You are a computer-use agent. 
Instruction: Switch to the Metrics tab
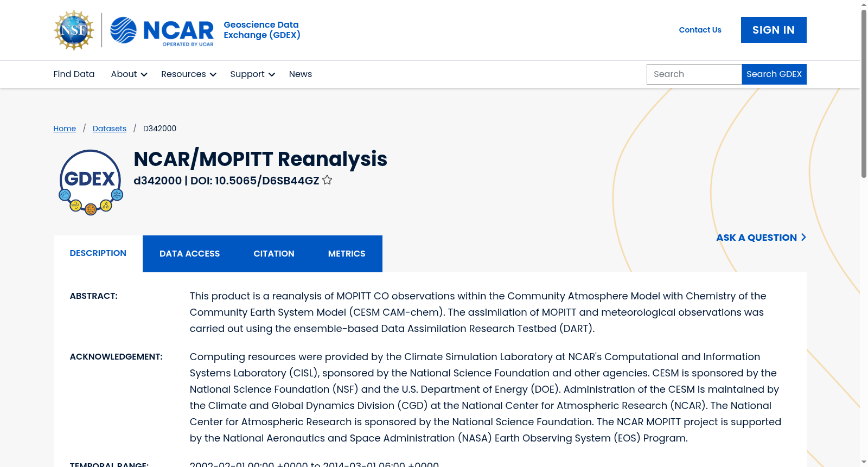[347, 253]
